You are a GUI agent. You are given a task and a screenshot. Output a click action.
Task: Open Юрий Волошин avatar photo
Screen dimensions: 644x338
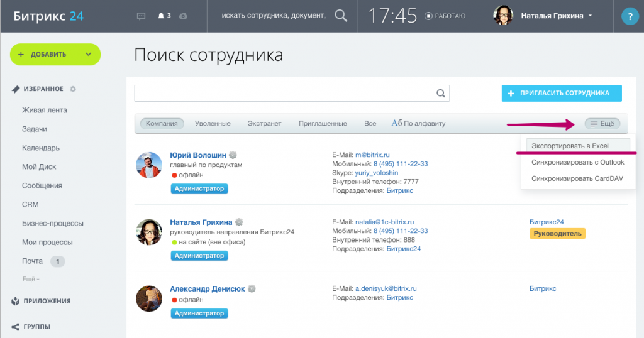(x=149, y=165)
